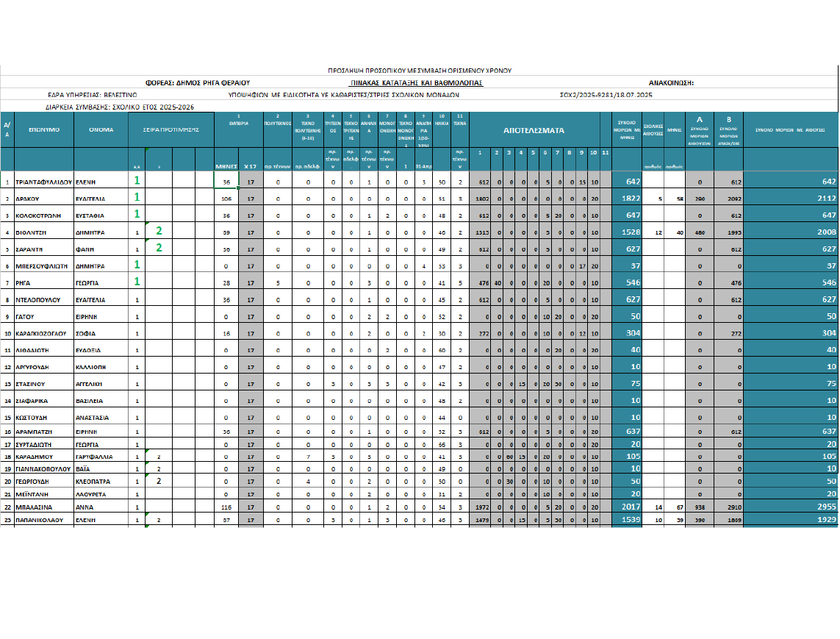Select the ΣΕΙΡΑ ΠΡΟΤΙΜΗΣΗΣ header cell
The width and height of the screenshot is (840, 639).
pyautogui.click(x=170, y=129)
